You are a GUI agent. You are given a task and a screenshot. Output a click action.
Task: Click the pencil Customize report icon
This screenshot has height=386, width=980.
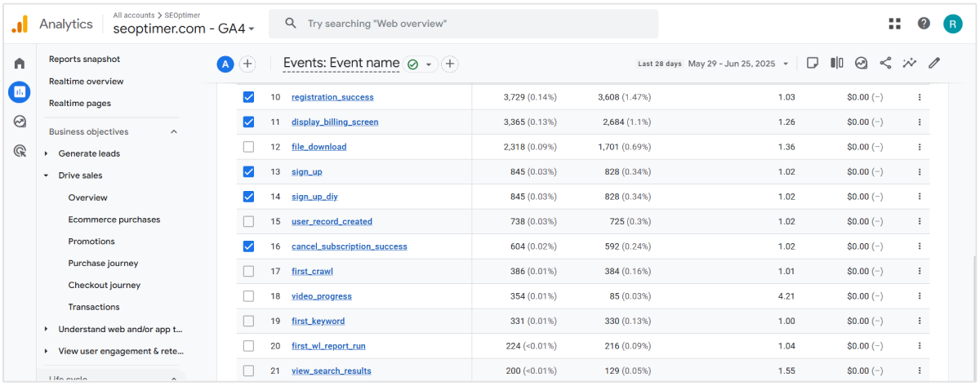tap(934, 63)
